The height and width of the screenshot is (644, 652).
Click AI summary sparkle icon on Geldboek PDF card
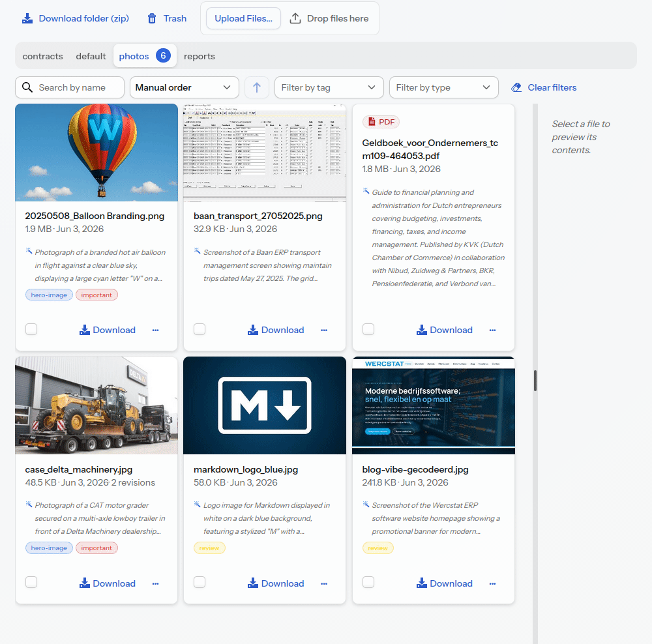point(366,191)
